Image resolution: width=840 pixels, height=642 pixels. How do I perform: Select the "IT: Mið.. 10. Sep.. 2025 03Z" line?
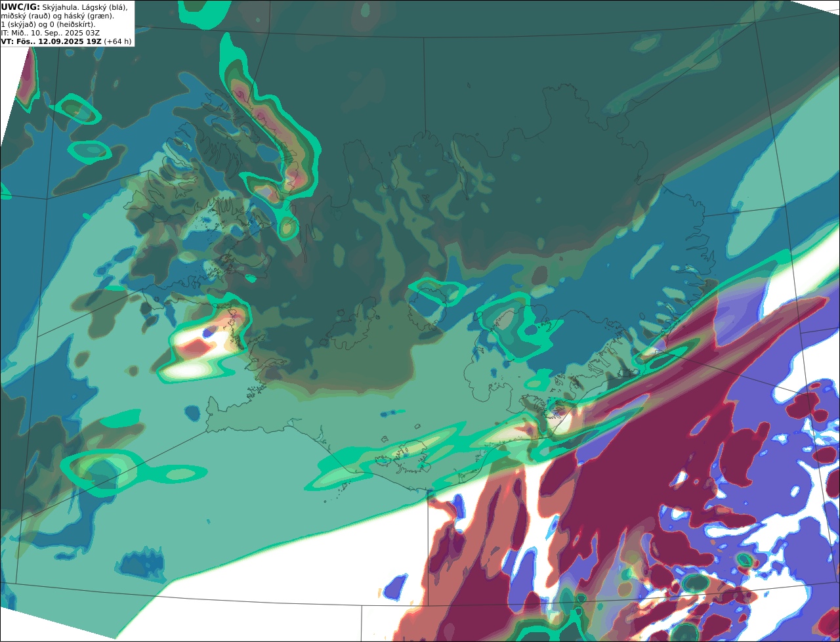point(51,33)
